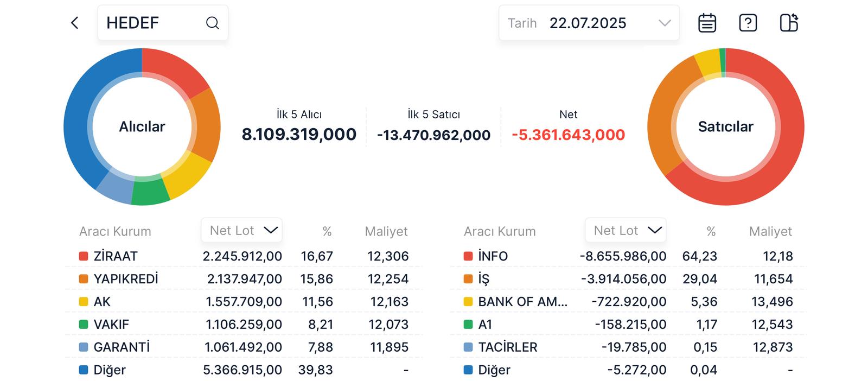
Task: Click the buyers Maliyet column header
Action: point(386,232)
